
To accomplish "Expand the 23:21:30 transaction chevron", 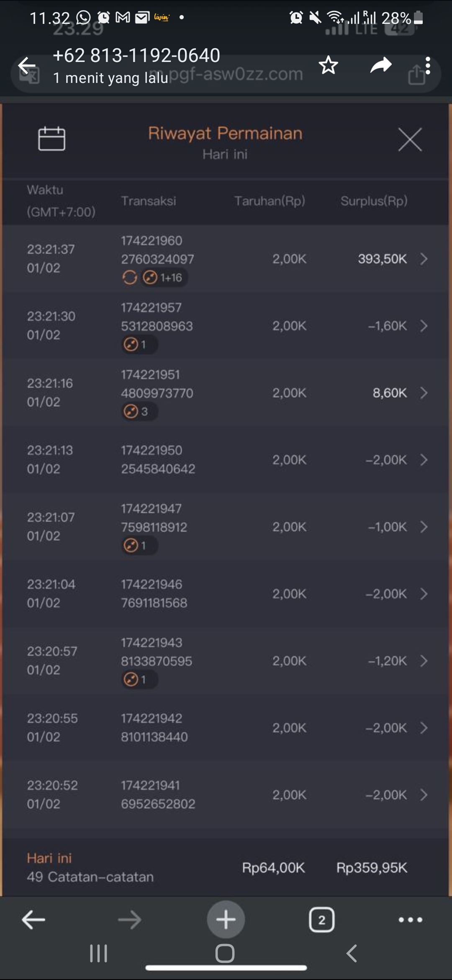I will tap(424, 326).
